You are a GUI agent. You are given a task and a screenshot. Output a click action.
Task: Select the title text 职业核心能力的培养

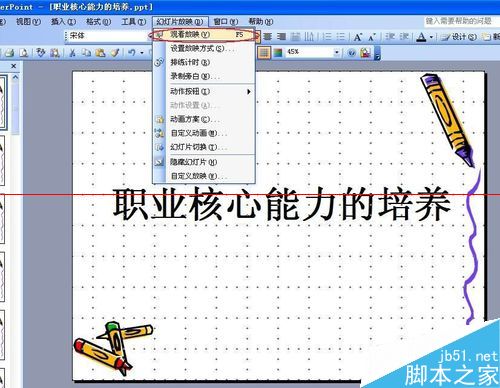tap(282, 204)
